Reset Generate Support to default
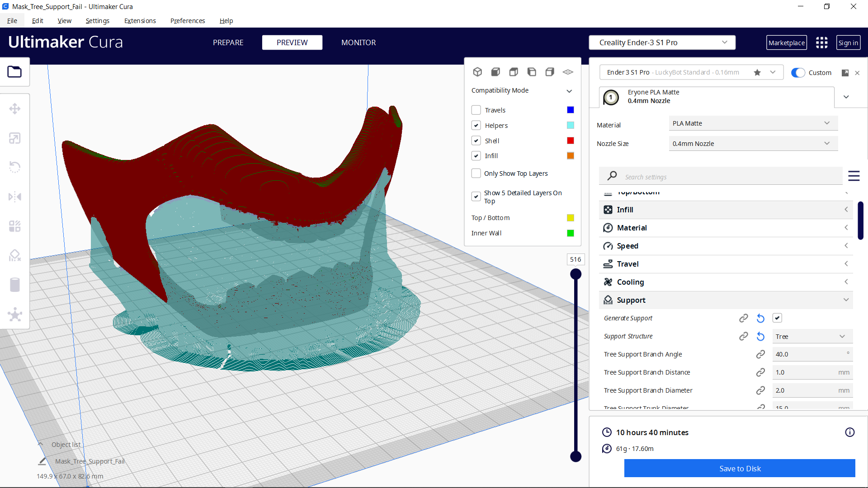This screenshot has width=868, height=488. (x=760, y=319)
